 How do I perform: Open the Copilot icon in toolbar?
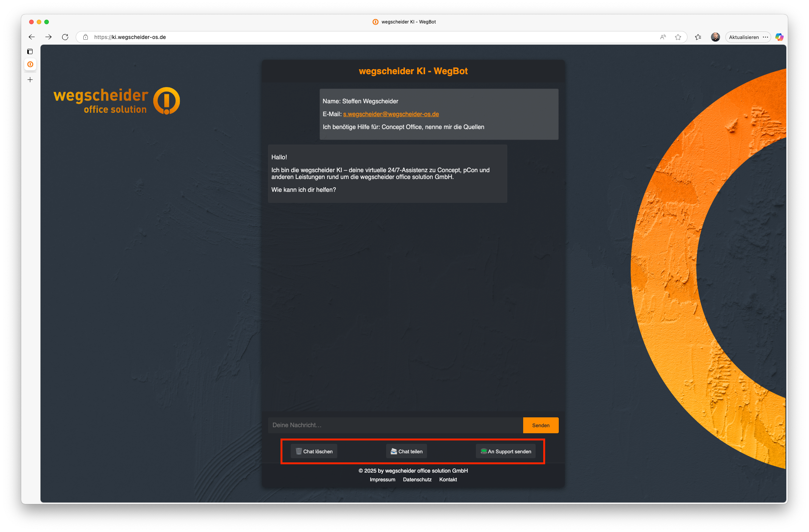779,37
